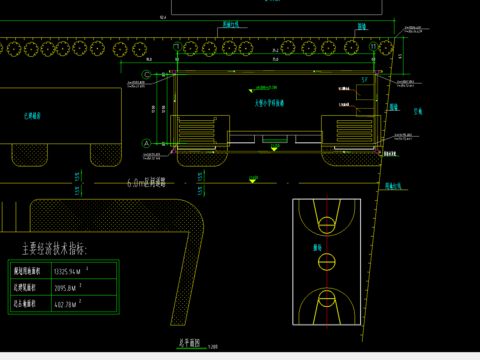Select the magenta node at the building's top-left corner
The image size is (480, 360).
pyautogui.click(x=174, y=72)
